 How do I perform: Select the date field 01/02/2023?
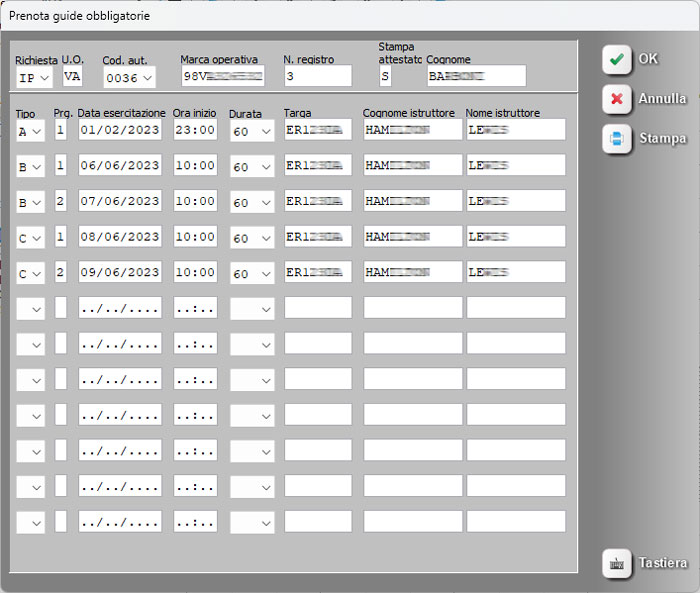point(119,130)
